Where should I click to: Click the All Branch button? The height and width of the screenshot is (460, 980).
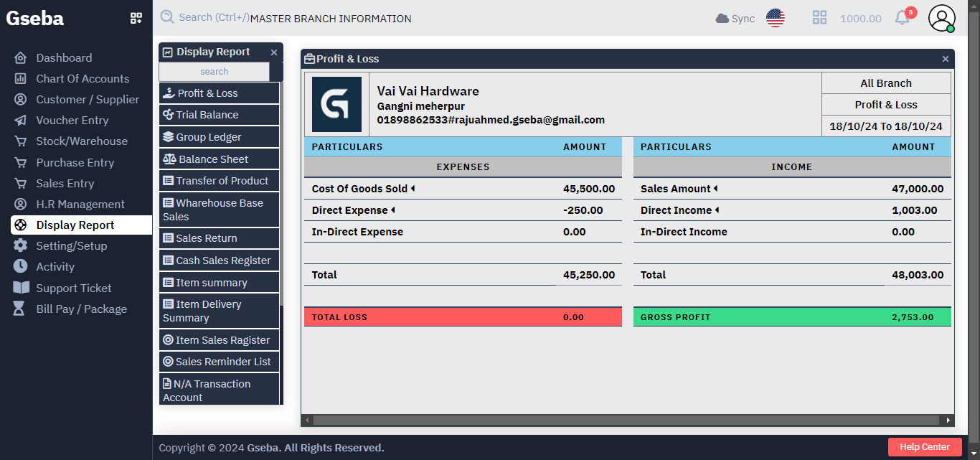point(885,83)
